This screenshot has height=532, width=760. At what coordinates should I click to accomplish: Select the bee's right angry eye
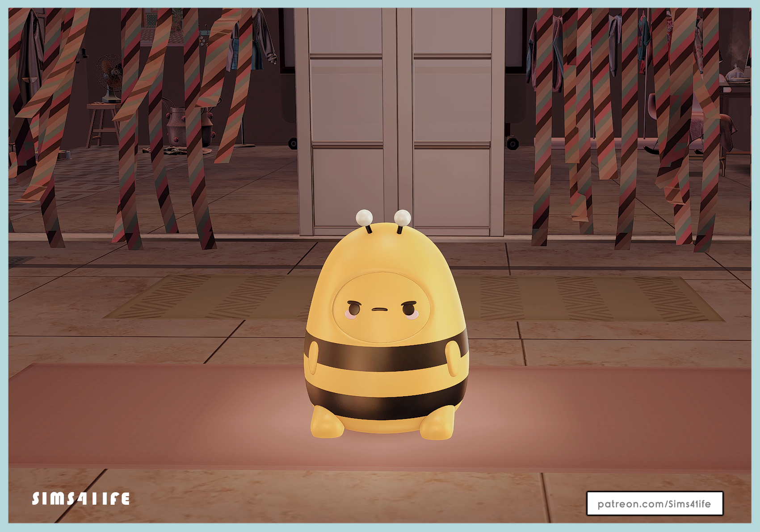tap(409, 309)
